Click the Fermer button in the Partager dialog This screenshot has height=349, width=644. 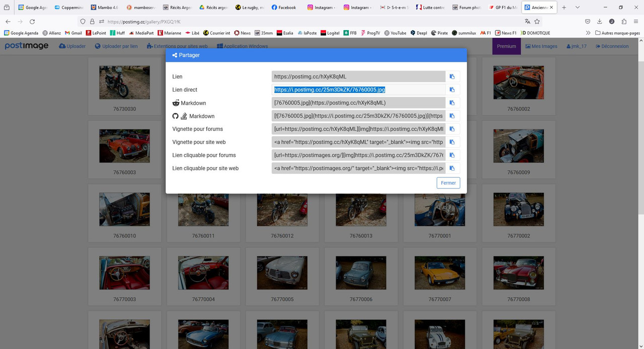click(x=448, y=183)
